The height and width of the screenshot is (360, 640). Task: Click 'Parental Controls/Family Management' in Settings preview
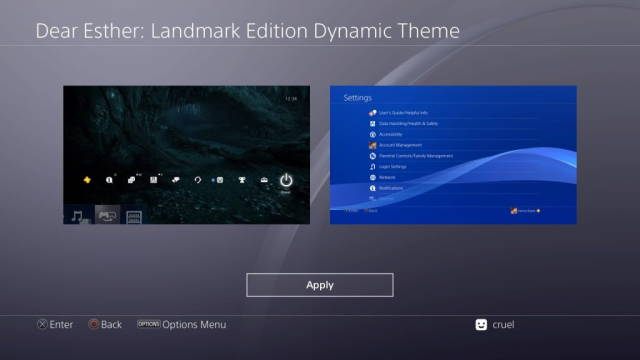pos(416,156)
